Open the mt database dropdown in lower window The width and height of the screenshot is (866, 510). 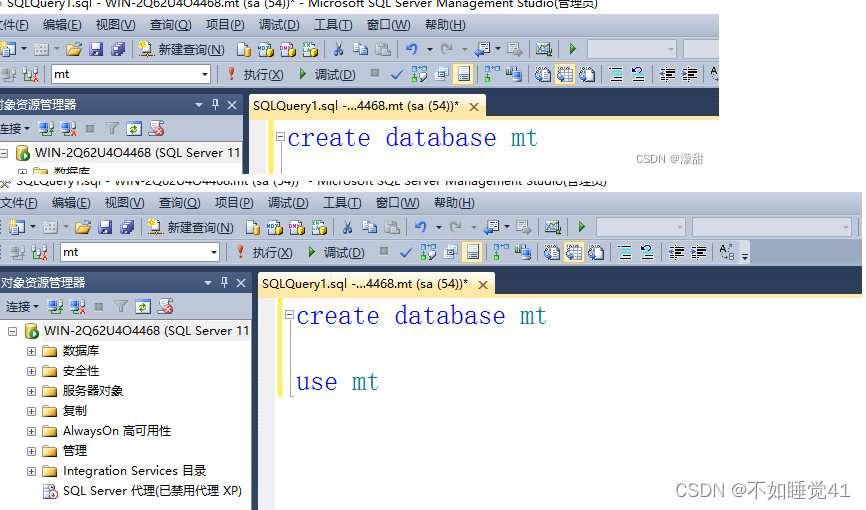coord(213,253)
